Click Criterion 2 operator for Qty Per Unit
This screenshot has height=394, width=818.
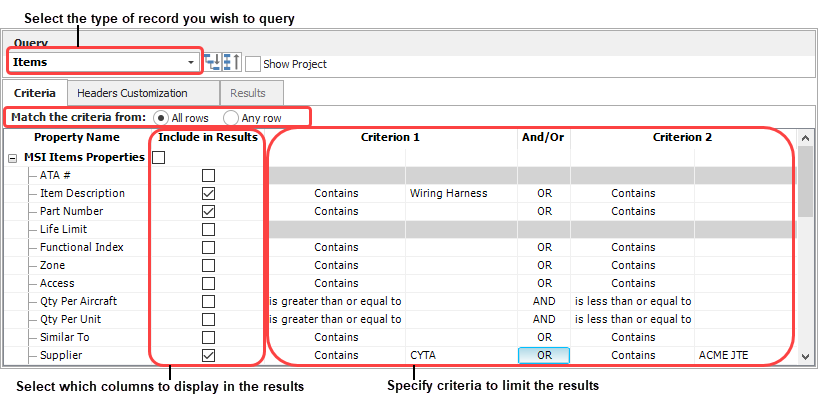click(x=633, y=319)
